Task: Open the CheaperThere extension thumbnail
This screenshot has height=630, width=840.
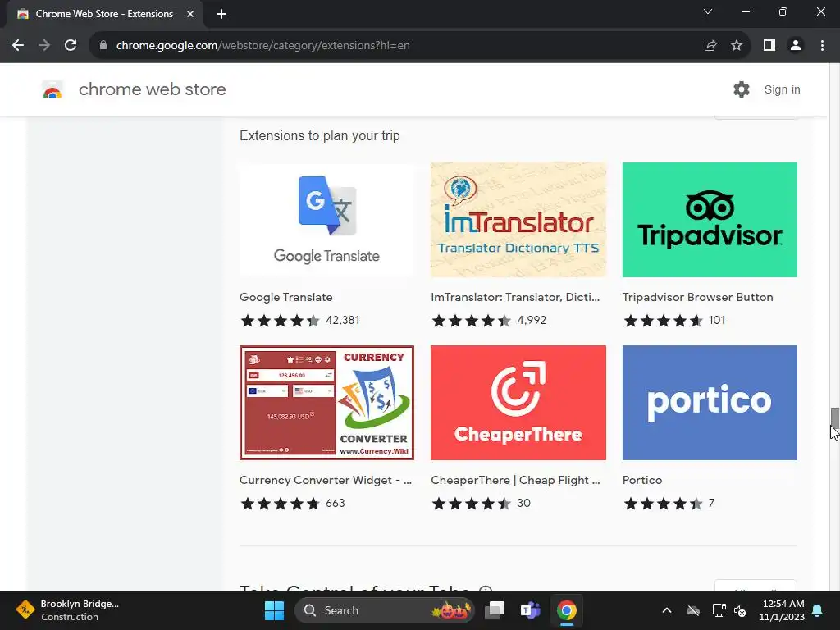Action: [x=518, y=402]
